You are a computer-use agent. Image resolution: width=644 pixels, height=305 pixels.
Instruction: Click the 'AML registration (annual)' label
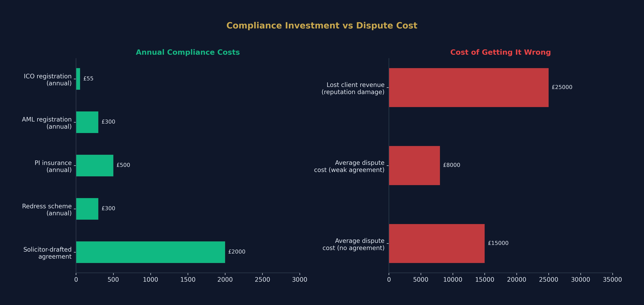point(47,123)
